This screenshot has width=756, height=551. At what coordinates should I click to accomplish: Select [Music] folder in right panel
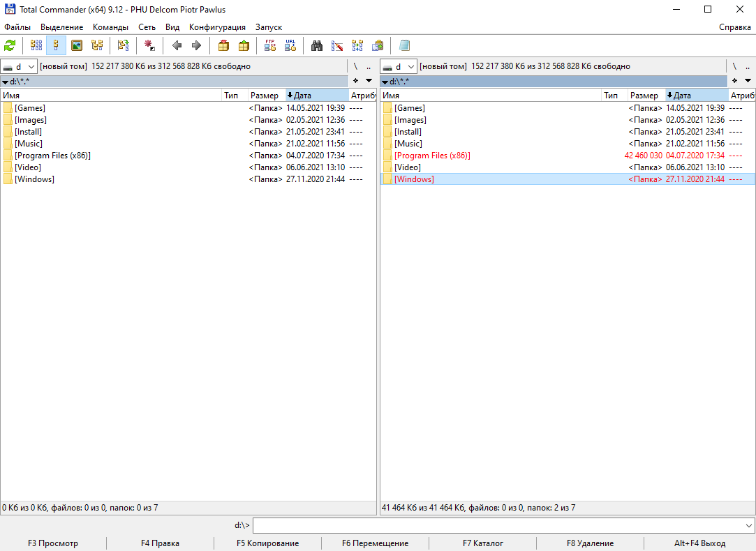coord(568,144)
